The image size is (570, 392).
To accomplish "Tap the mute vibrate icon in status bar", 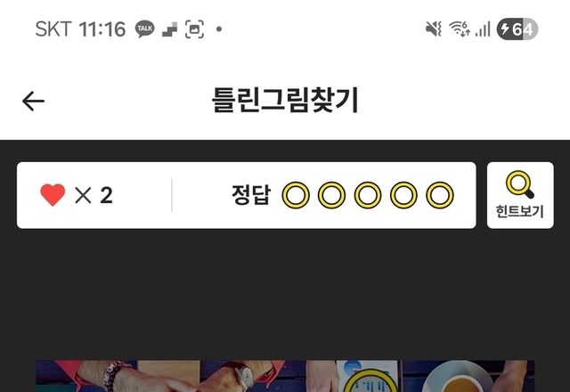I will tap(434, 29).
